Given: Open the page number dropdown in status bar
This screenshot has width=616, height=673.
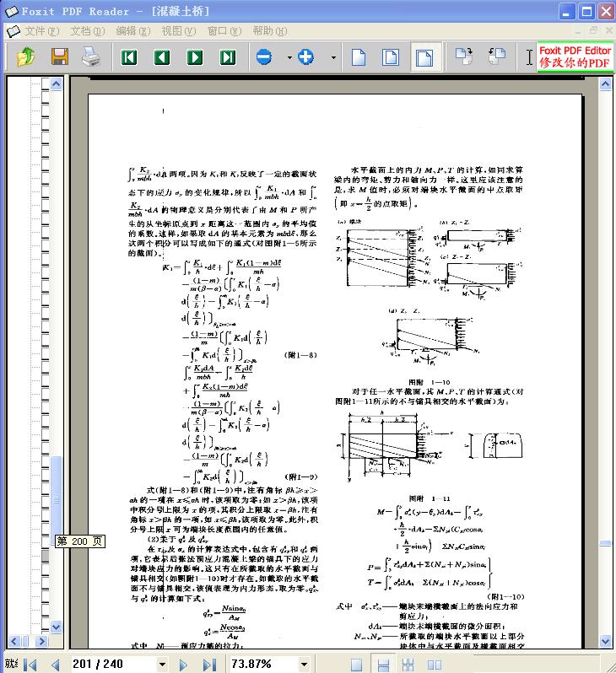Looking at the screenshot, I should (x=162, y=665).
